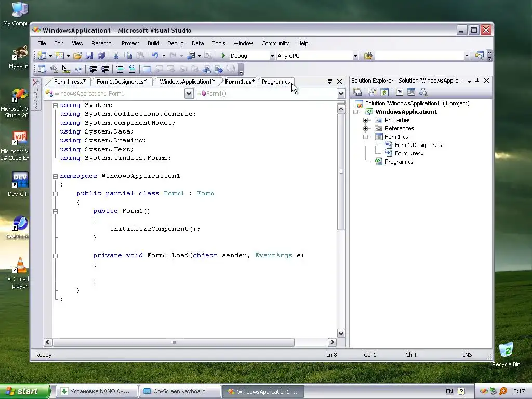Click the Add New Item toolbar icon

(60, 56)
